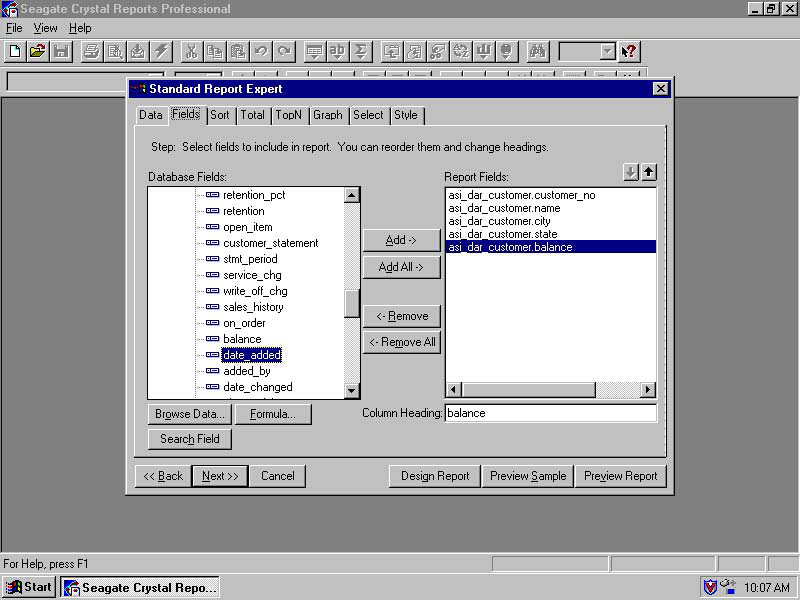Click the arrow question mark Help icon
The height and width of the screenshot is (600, 800).
click(x=629, y=52)
